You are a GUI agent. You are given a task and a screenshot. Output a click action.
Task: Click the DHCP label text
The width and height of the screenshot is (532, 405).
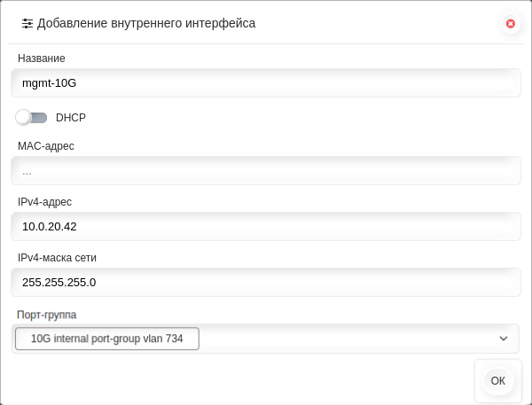click(x=71, y=117)
